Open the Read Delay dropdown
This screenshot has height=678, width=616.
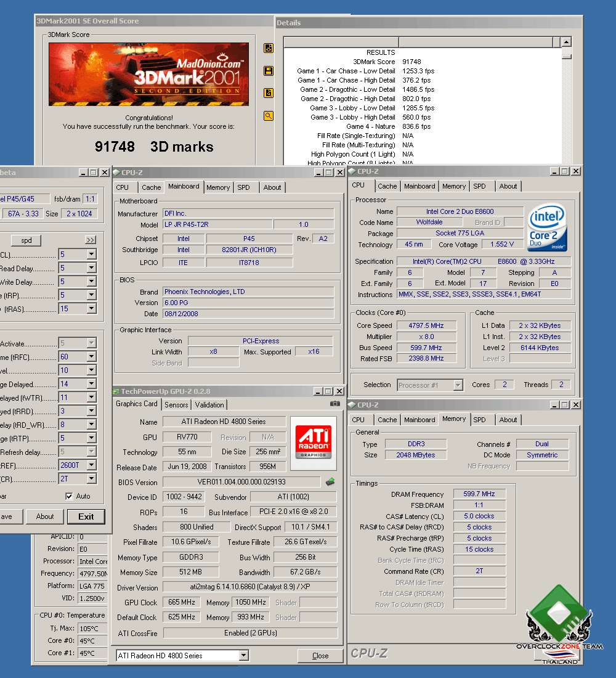click(x=92, y=268)
